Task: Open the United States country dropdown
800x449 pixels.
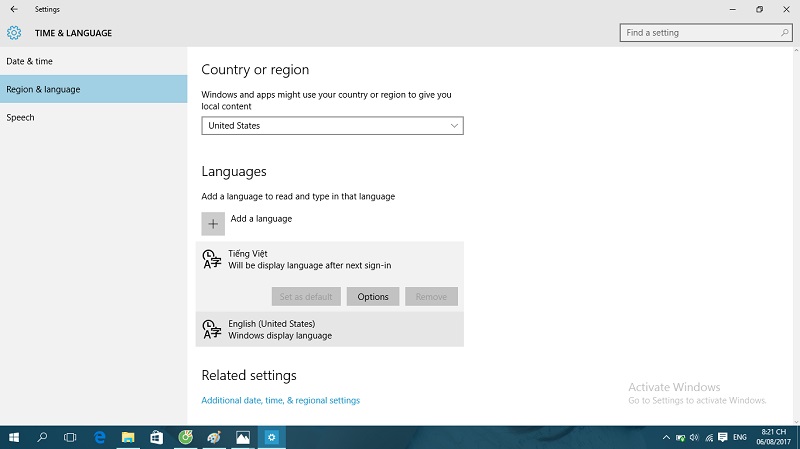Action: click(332, 126)
